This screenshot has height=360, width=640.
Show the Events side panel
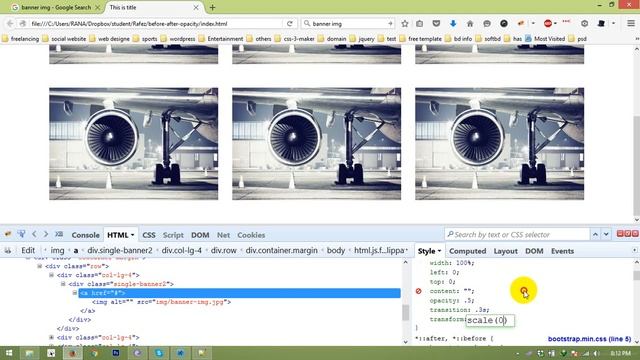click(562, 251)
